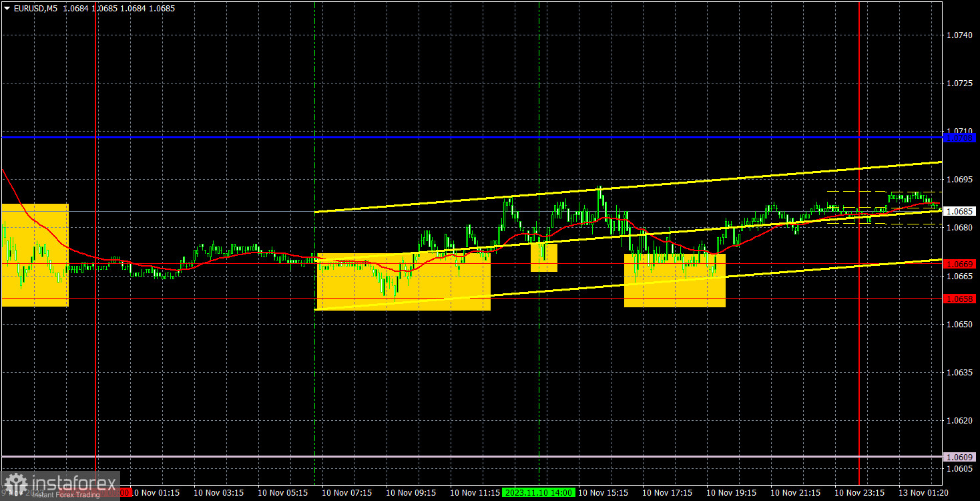Click the 10 Nov 15:15 time label
980x501 pixels.
coord(603,493)
